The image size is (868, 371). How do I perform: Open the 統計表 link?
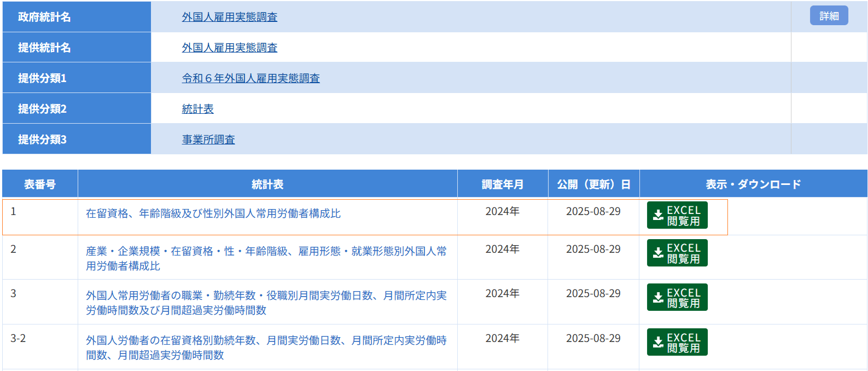tap(197, 109)
